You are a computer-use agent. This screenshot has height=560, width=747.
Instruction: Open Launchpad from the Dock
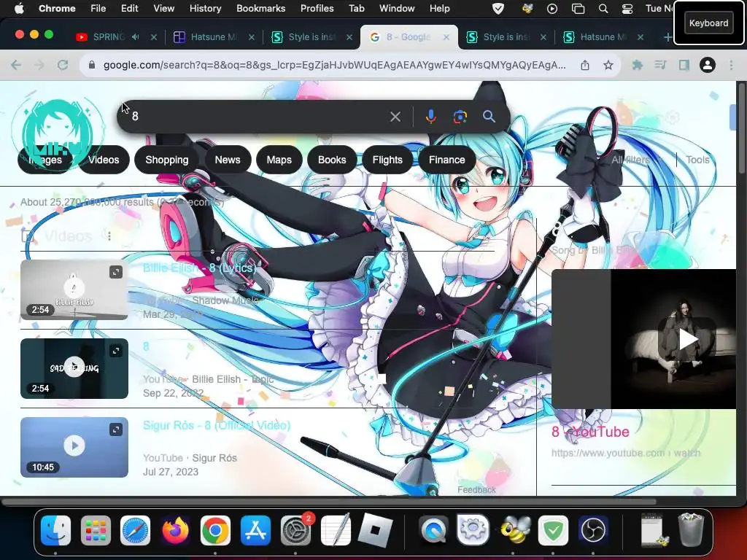pos(96,530)
